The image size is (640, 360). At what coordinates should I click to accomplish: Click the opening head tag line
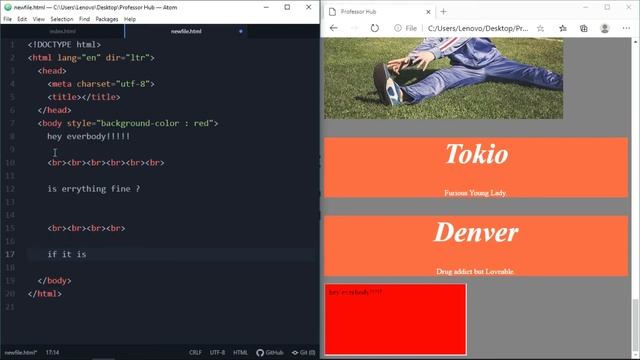[52, 71]
